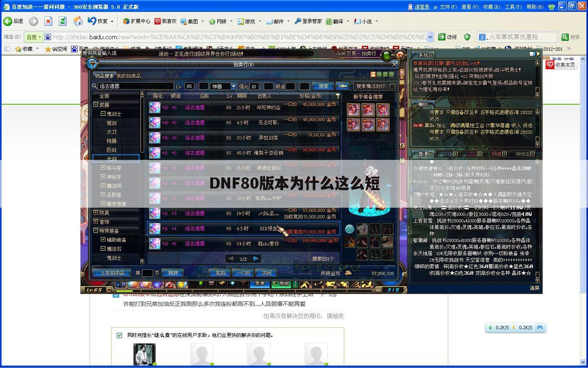The image size is (588, 368).
Task: Go to next auction results page arrow
Action: pyautogui.click(x=256, y=259)
